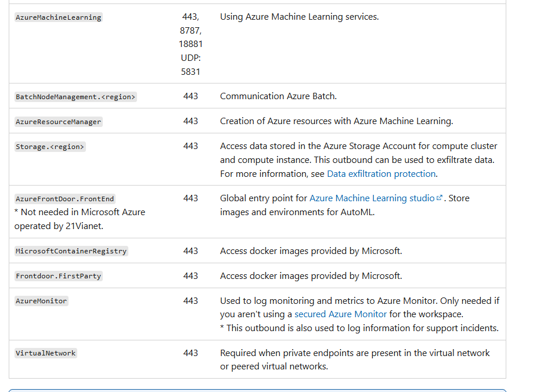The height and width of the screenshot is (392, 533).
Task: Open the Data exfiltration protection link
Action: [x=381, y=174]
